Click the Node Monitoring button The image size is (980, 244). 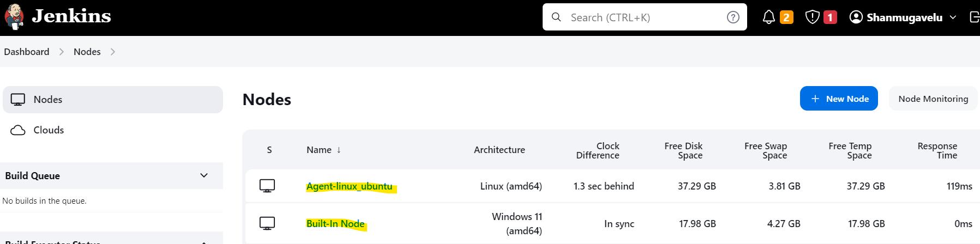click(933, 99)
